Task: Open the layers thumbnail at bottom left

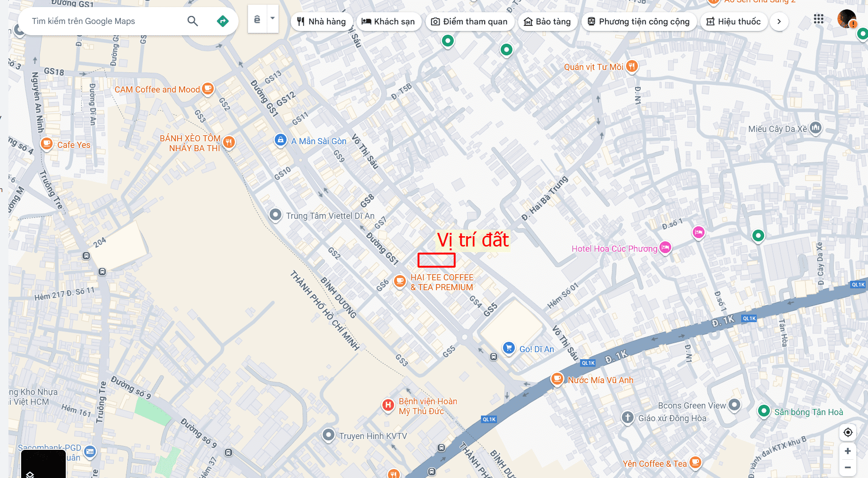Action: (x=43, y=464)
